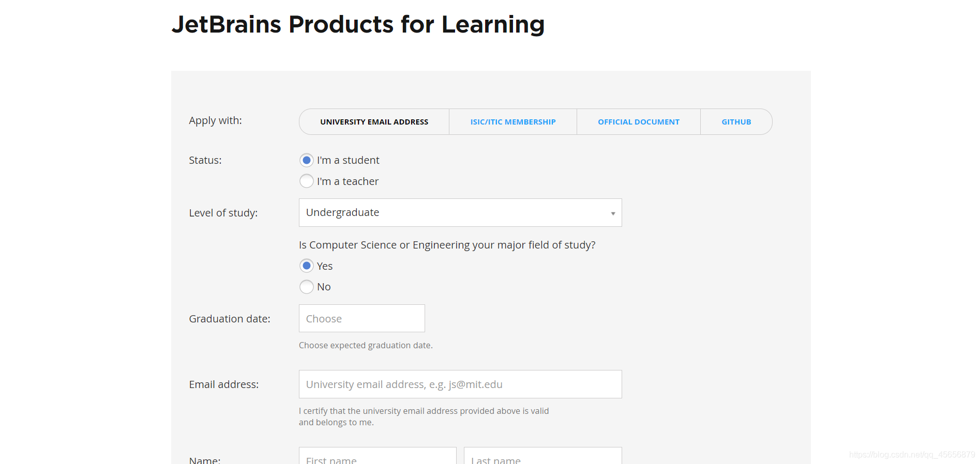Focus the Last name input field
The height and width of the screenshot is (464, 980).
(x=542, y=458)
